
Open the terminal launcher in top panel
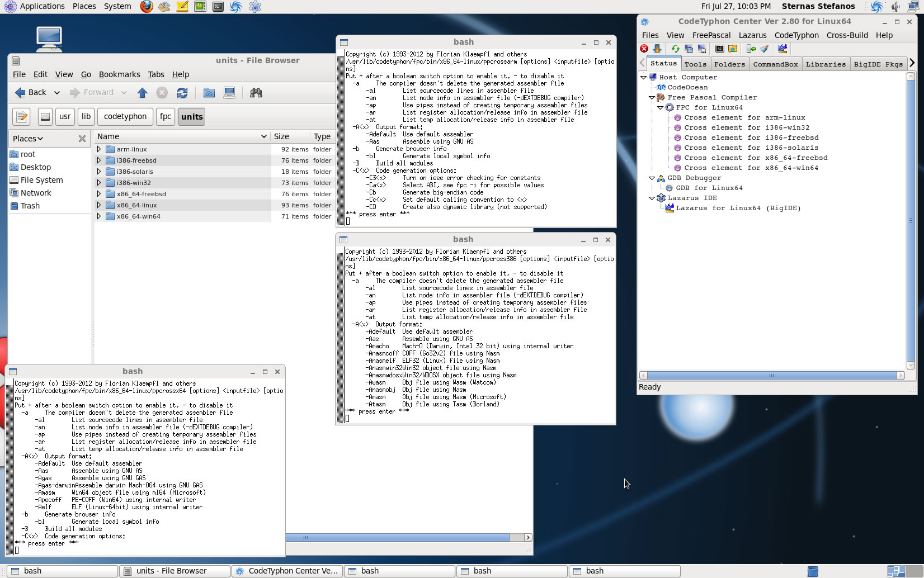218,7
